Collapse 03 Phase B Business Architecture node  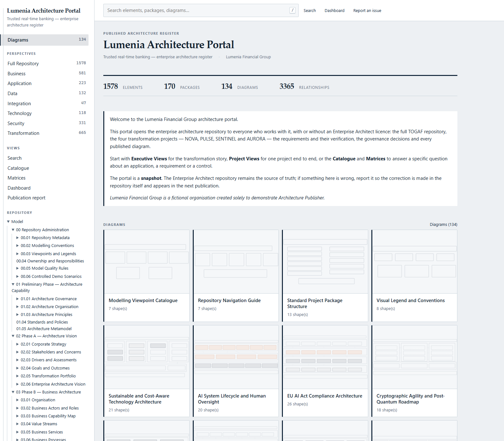point(13,392)
